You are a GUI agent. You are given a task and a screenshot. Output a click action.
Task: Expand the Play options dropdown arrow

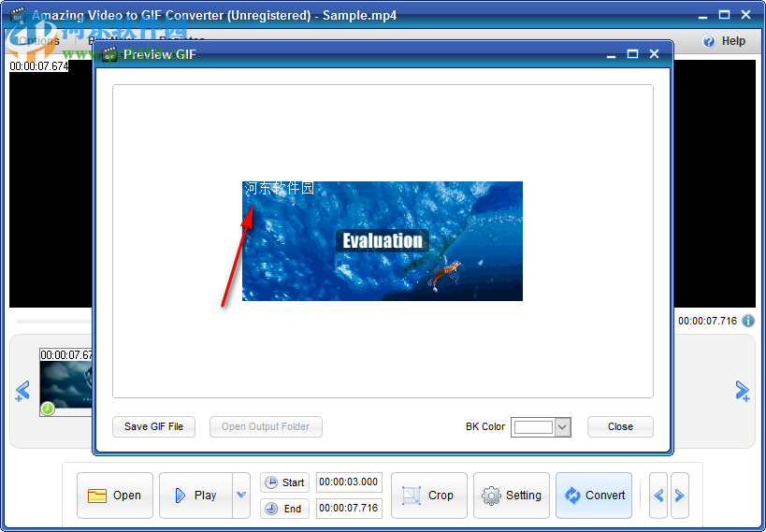pos(241,496)
